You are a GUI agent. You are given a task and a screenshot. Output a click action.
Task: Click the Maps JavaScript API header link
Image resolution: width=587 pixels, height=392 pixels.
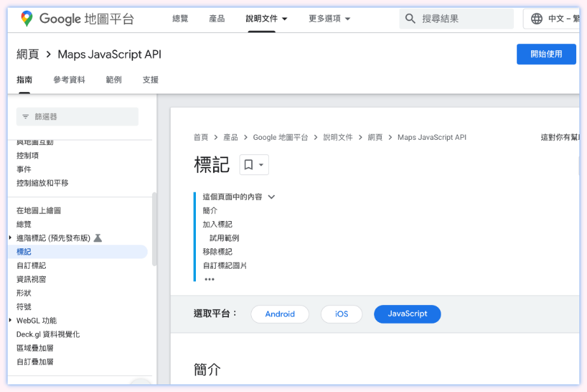109,55
